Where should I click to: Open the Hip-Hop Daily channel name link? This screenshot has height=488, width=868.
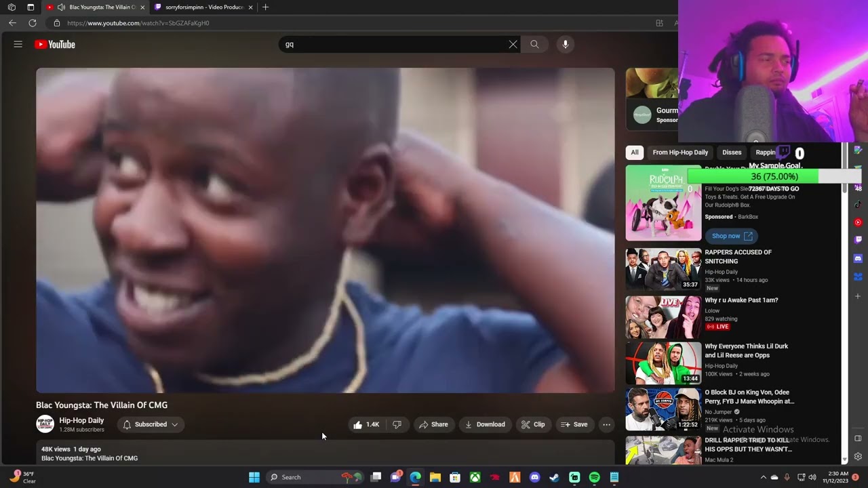tap(81, 420)
